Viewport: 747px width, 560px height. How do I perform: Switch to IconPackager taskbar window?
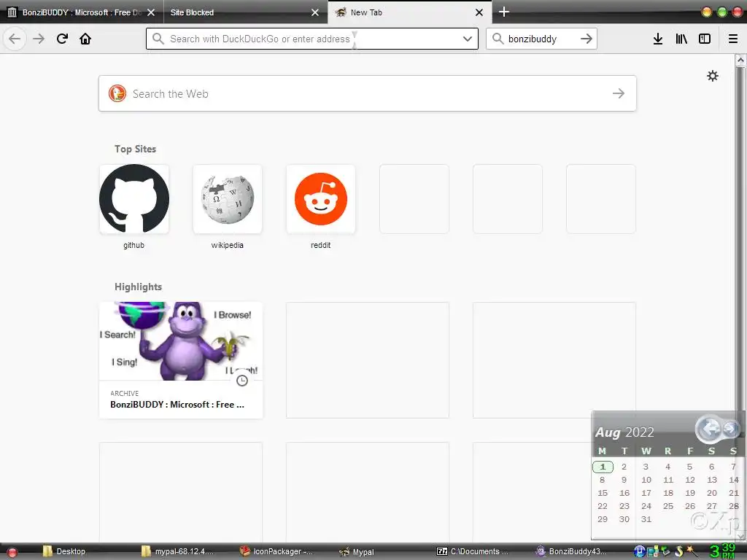click(277, 551)
